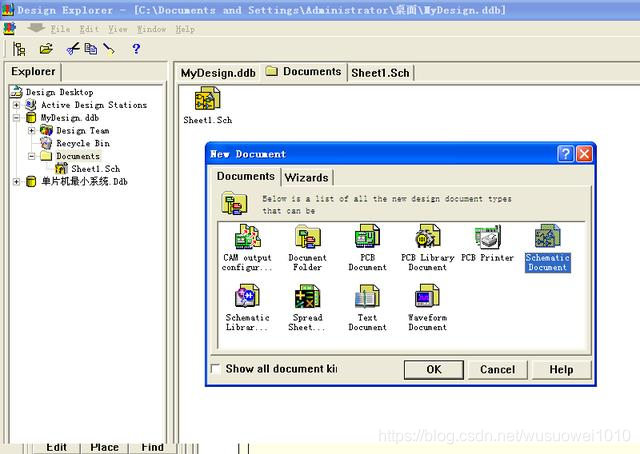Expand the Design Team tree node

tap(31, 131)
